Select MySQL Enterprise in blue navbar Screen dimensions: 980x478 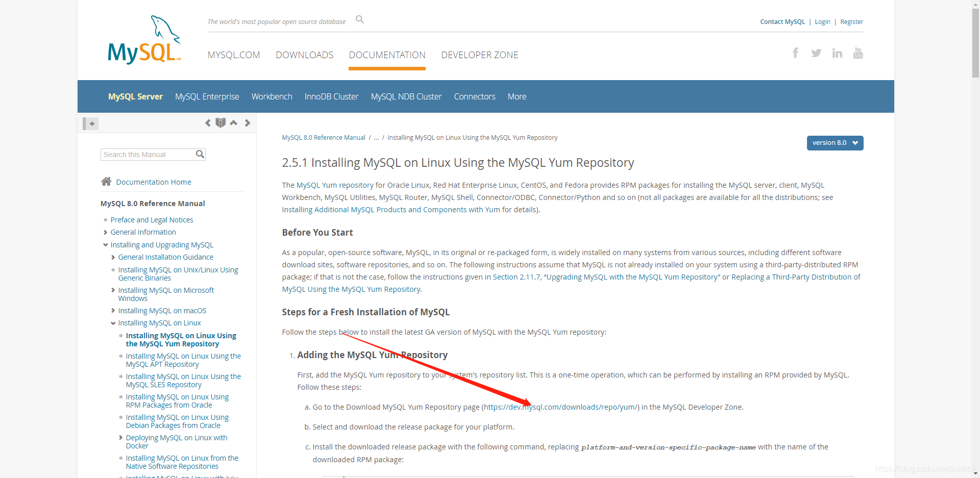(x=207, y=96)
